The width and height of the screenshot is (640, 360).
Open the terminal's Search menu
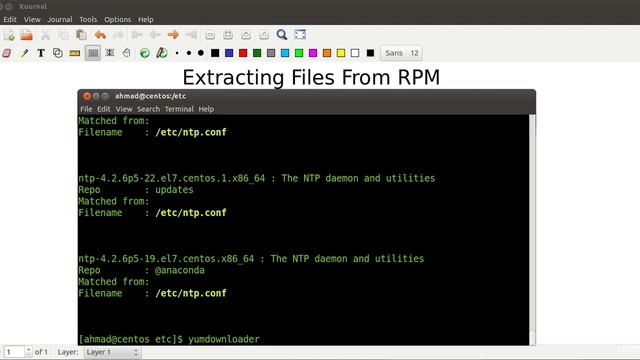pyautogui.click(x=149, y=109)
